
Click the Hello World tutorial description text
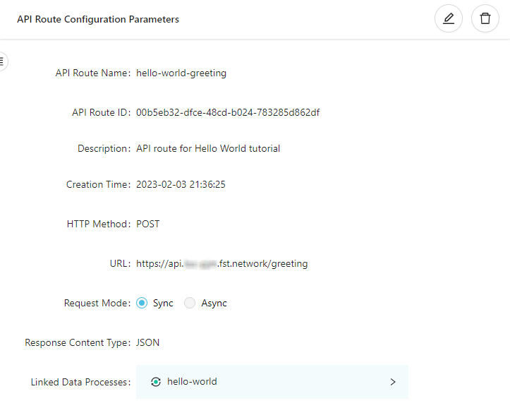click(208, 148)
